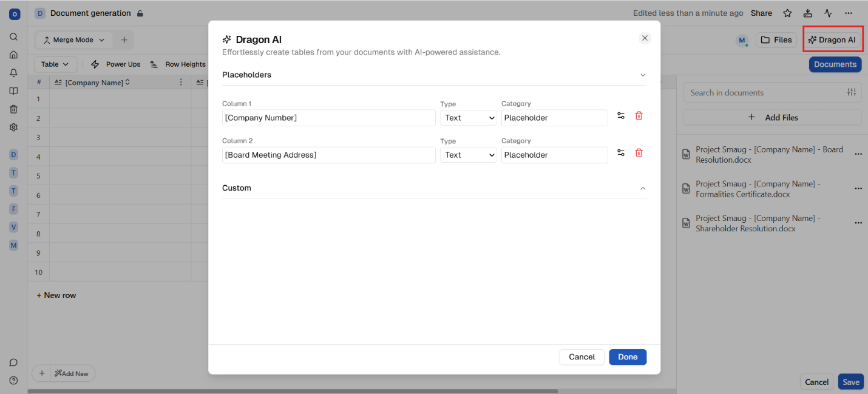Close the Dragon AI dialog

(x=645, y=38)
